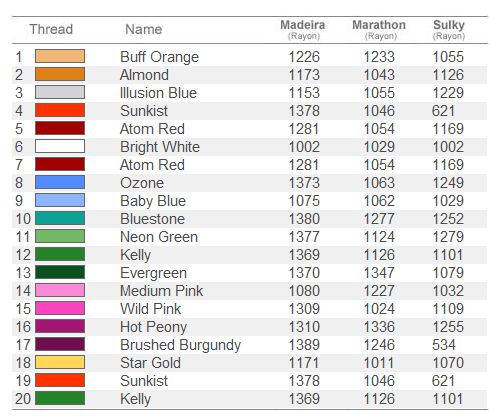Select the Neon Green row name
500x420 pixels.
point(159,237)
